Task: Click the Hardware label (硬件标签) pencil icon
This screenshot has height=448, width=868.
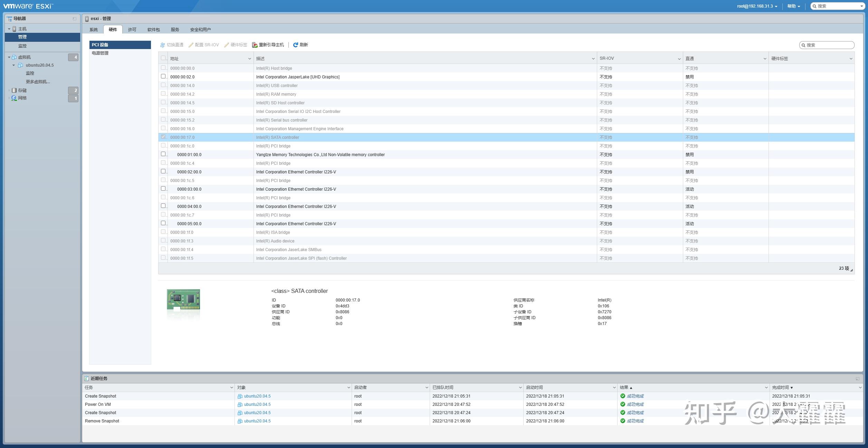Action: (227, 45)
